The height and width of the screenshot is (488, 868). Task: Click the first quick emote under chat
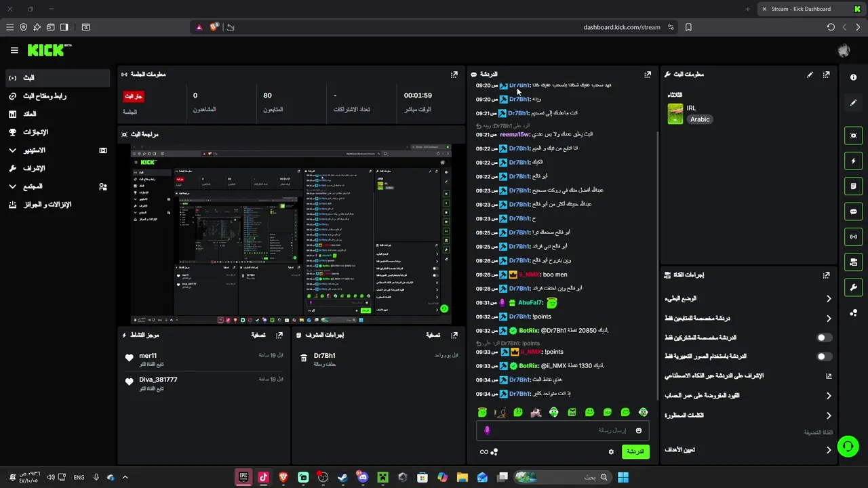tap(482, 412)
